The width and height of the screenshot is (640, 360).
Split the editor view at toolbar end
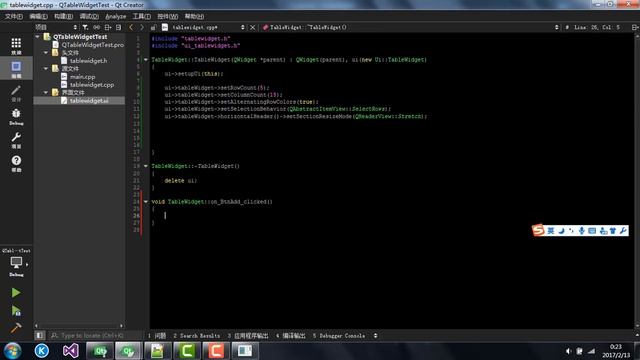pos(635,27)
